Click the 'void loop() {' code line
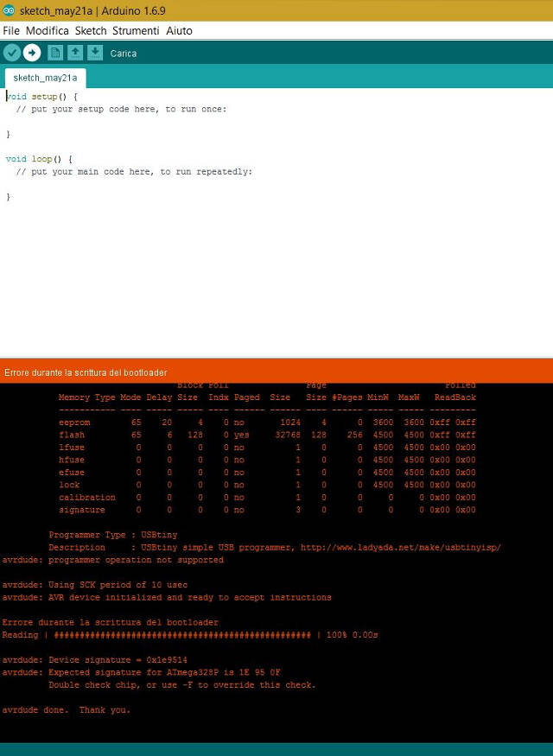 [x=39, y=159]
